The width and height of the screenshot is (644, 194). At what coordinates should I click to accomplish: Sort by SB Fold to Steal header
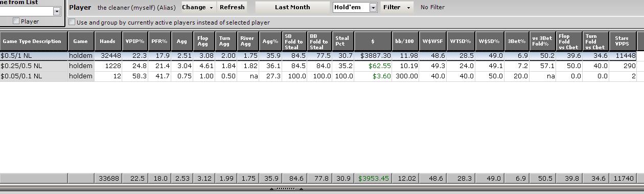tap(294, 41)
